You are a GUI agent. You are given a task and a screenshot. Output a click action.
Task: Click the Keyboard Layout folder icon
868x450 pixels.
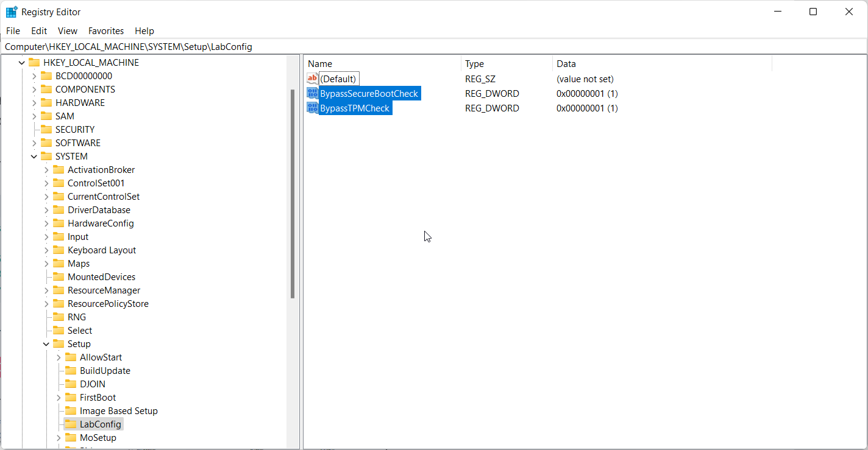(x=59, y=250)
